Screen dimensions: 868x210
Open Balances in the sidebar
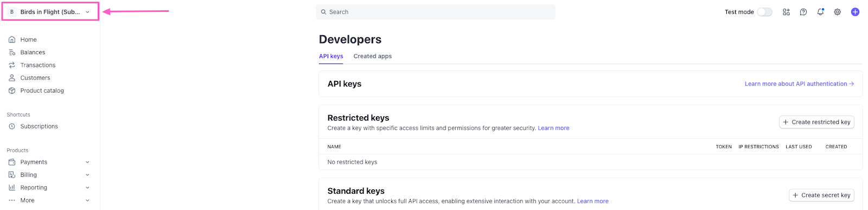[33, 53]
